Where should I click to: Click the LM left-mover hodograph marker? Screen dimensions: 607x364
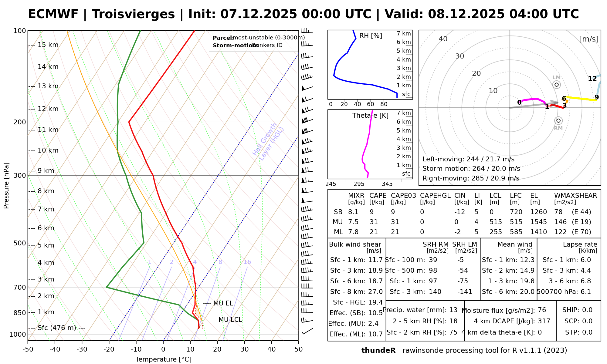click(x=556, y=84)
